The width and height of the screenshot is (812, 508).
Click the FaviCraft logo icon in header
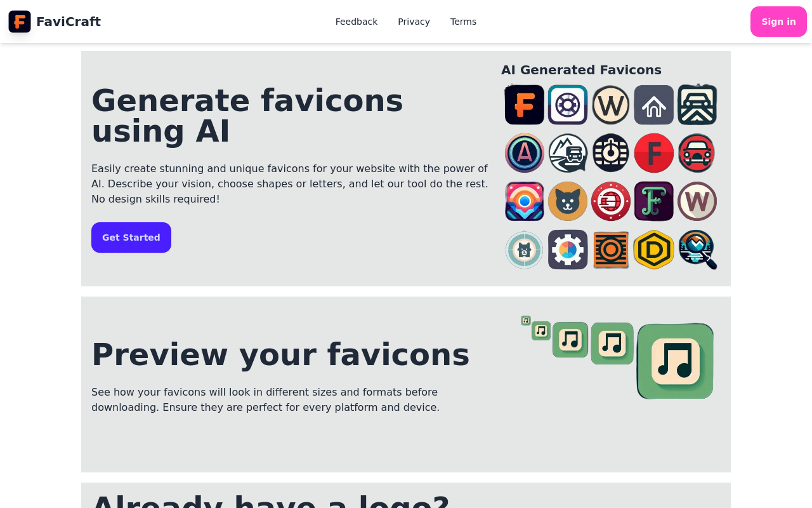(x=20, y=22)
